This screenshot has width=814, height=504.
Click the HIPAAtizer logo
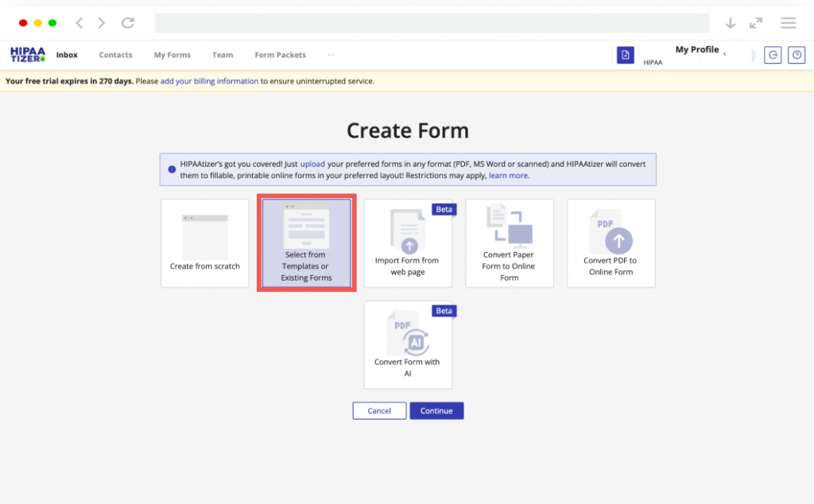[26, 54]
